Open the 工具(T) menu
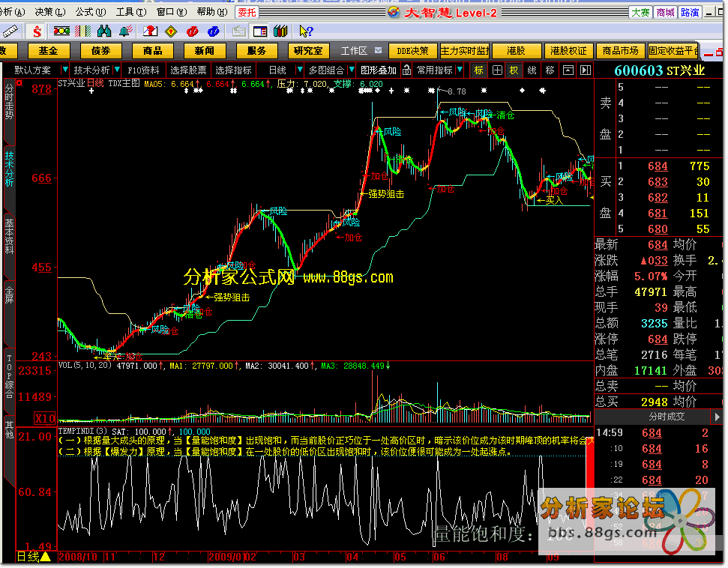 [x=131, y=12]
